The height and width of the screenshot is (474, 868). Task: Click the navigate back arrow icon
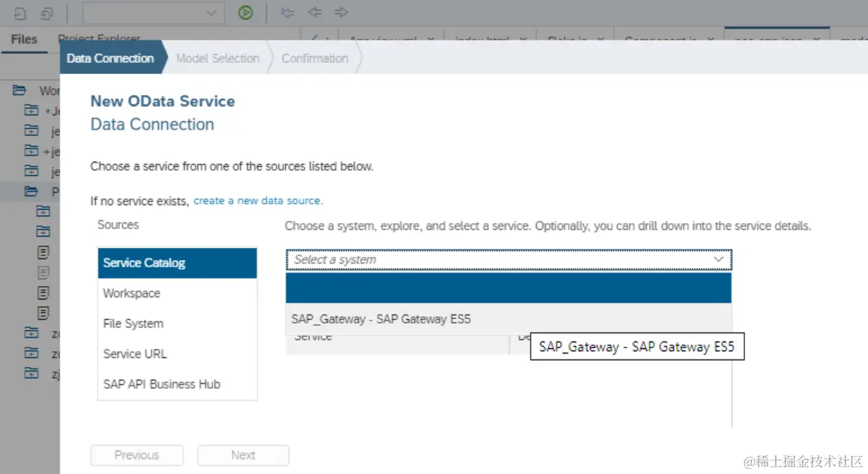pyautogui.click(x=315, y=13)
